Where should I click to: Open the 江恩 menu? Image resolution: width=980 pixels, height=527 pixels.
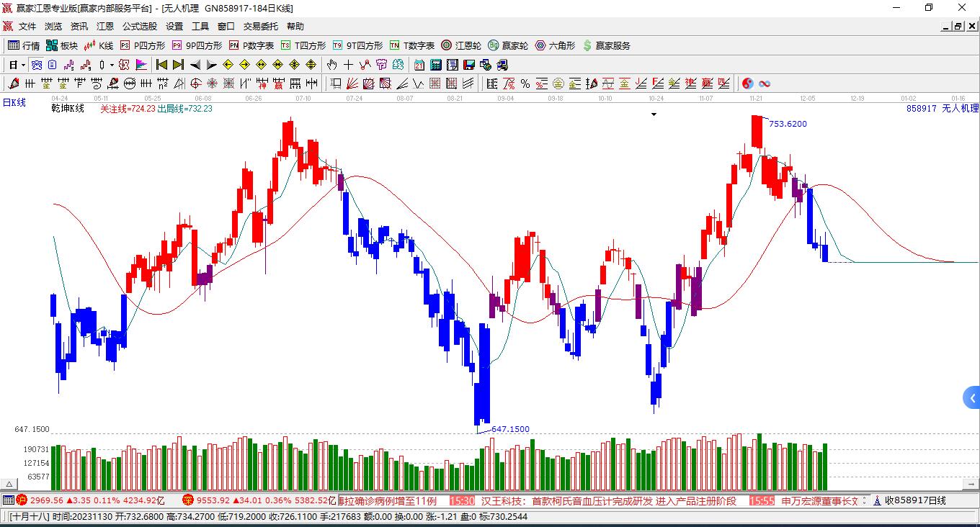point(105,27)
